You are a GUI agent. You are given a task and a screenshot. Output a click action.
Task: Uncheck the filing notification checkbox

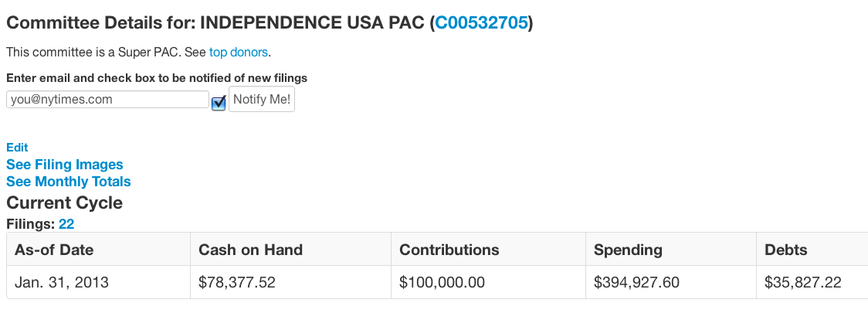click(x=219, y=103)
